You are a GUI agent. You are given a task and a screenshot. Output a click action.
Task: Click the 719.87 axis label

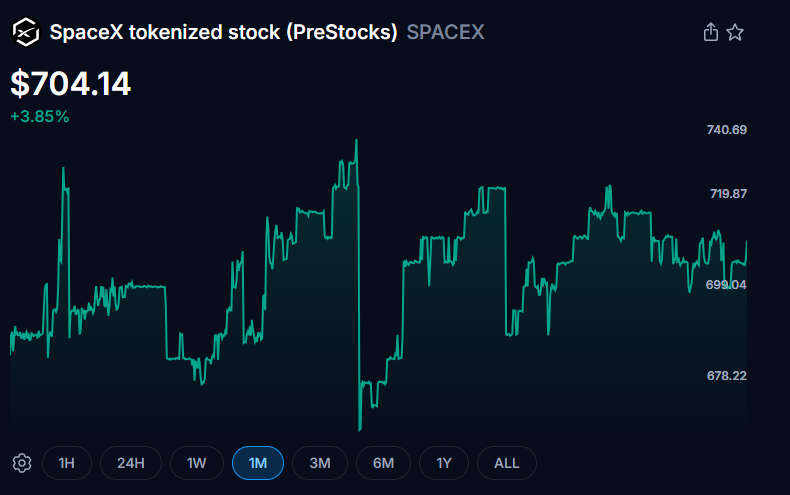point(727,194)
